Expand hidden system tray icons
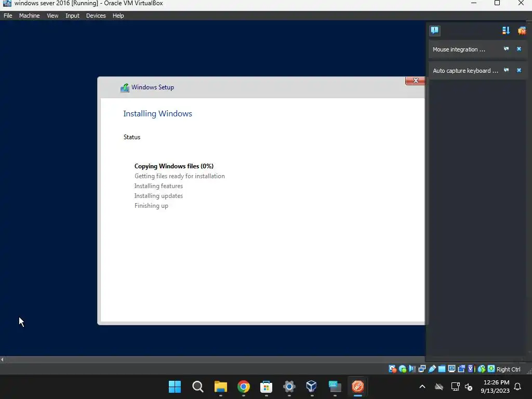 [422, 387]
